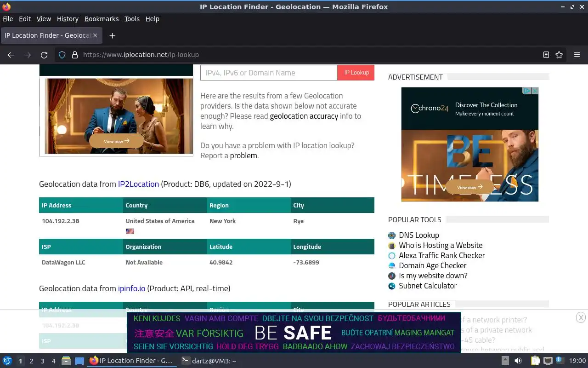Click the DNS Lookup tool icon
The width and height of the screenshot is (588, 368).
pos(392,236)
